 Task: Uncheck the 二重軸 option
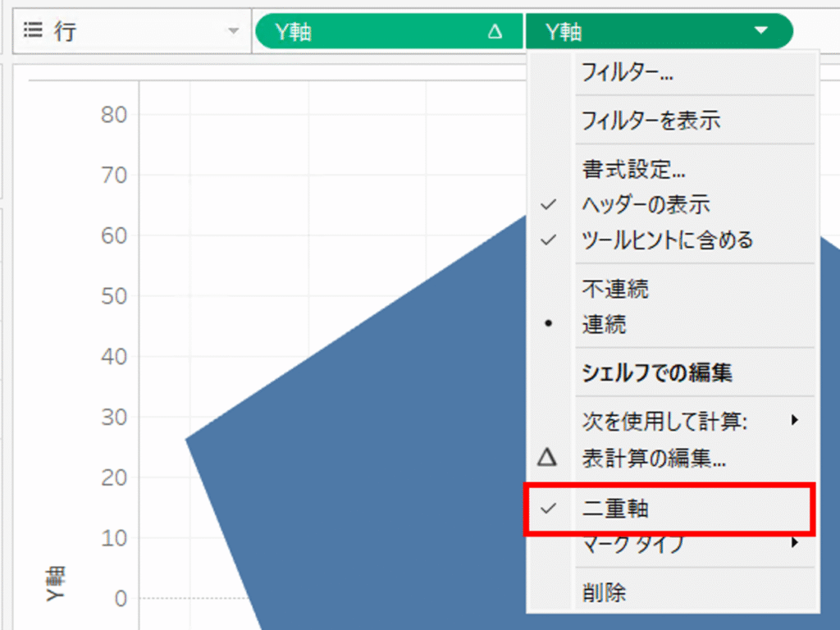(x=615, y=509)
